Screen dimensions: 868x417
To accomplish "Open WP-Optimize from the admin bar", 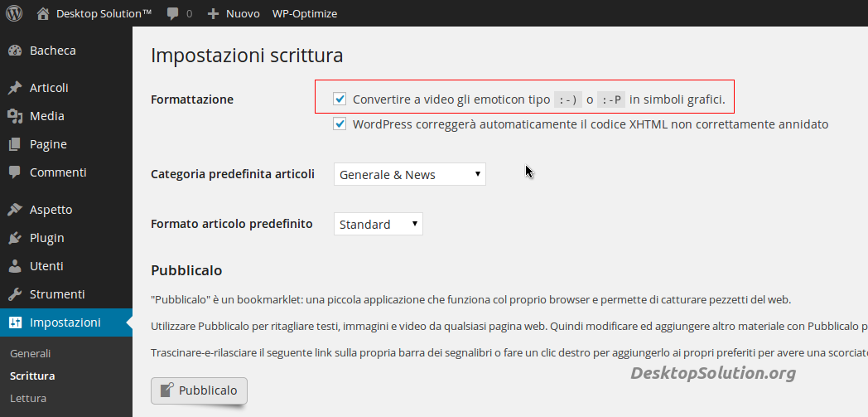I will (305, 14).
